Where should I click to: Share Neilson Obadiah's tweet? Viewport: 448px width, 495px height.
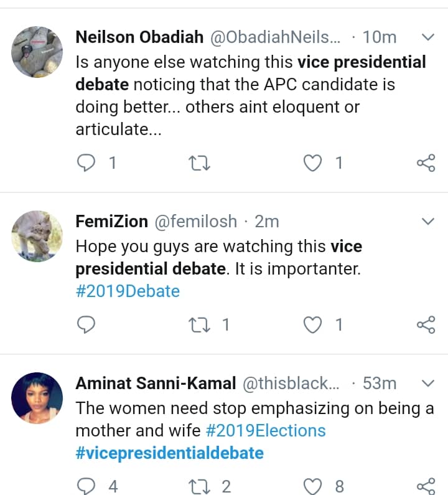click(x=426, y=163)
